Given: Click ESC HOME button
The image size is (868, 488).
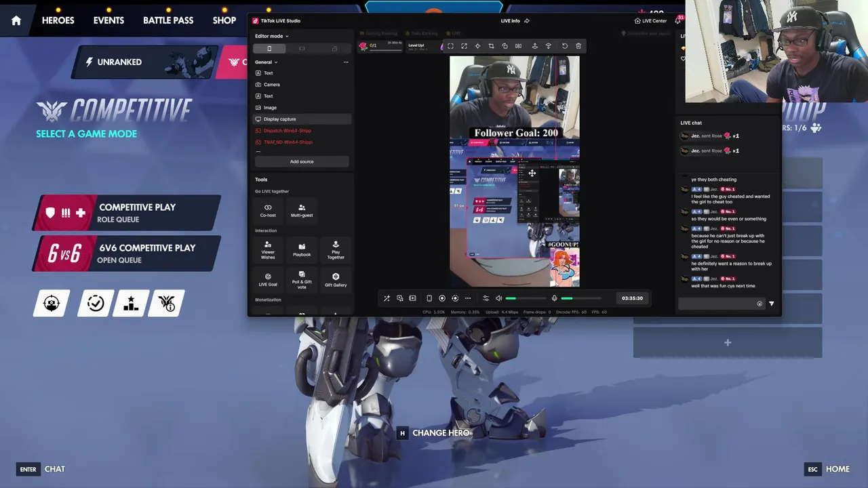Looking at the screenshot, I should pyautogui.click(x=827, y=469).
